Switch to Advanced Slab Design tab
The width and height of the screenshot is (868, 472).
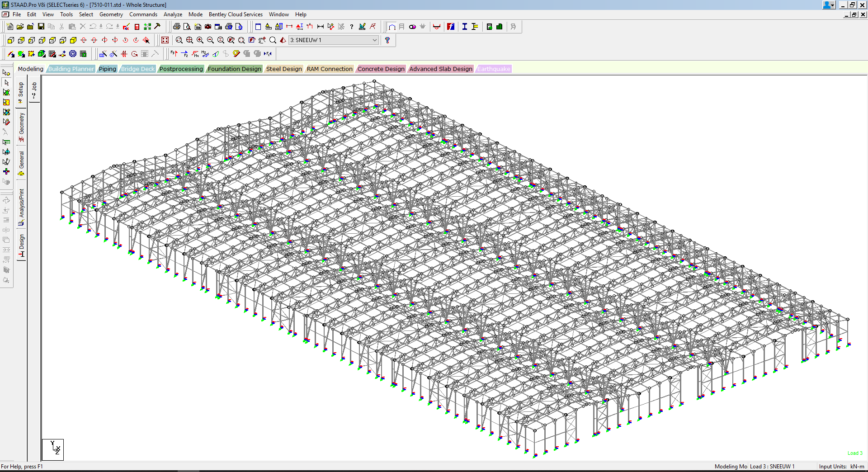[x=441, y=69]
